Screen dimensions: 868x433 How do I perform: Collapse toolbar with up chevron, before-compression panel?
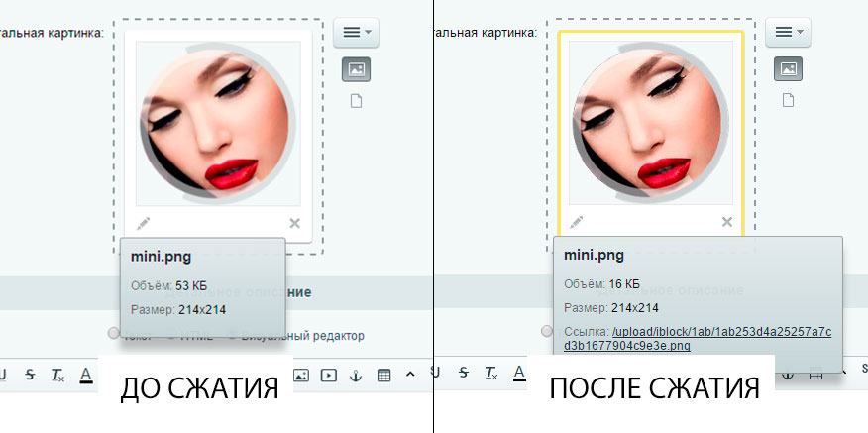410,375
